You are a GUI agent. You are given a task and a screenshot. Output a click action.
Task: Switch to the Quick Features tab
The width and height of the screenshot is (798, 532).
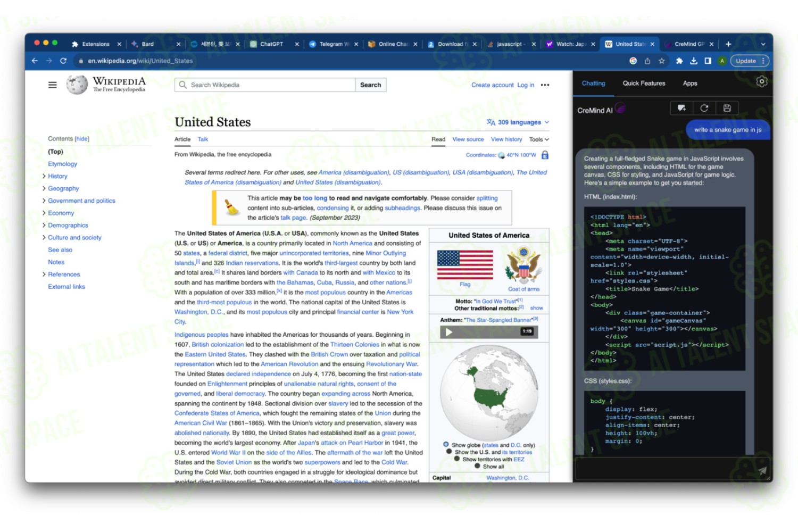pos(644,84)
